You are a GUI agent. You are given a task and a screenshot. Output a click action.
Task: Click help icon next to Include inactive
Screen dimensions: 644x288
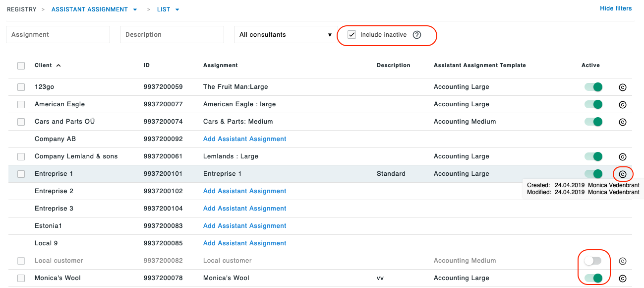click(x=417, y=35)
